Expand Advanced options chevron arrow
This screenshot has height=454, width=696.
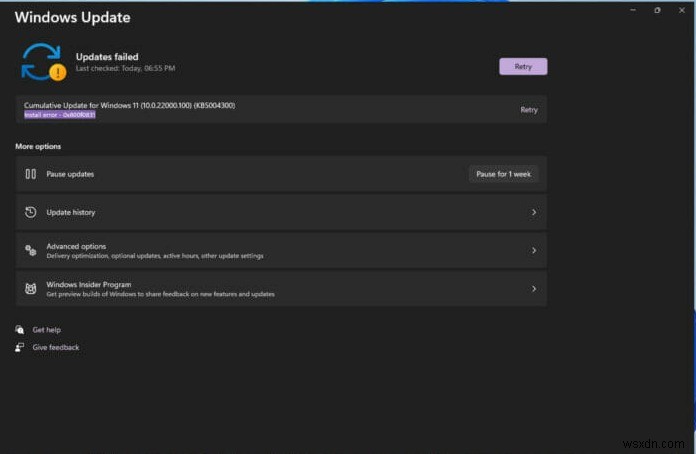534,251
